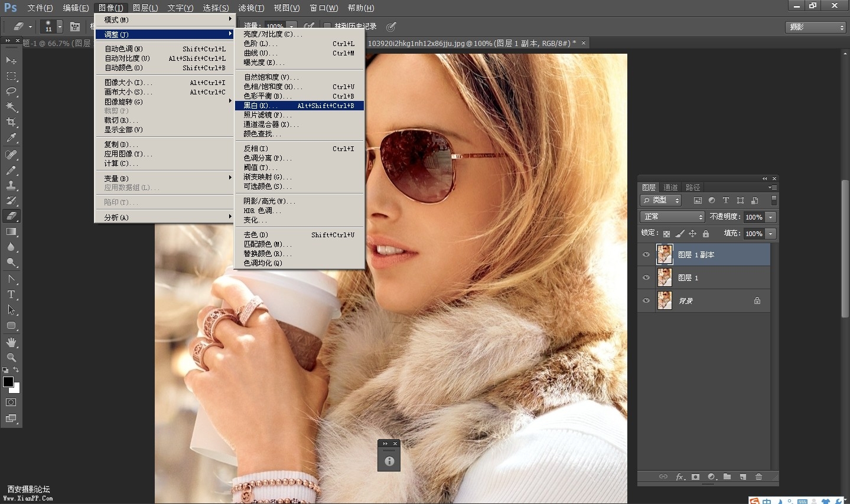Open the 不透明度 opacity dropdown arrow
This screenshot has height=504, width=850.
770,217
